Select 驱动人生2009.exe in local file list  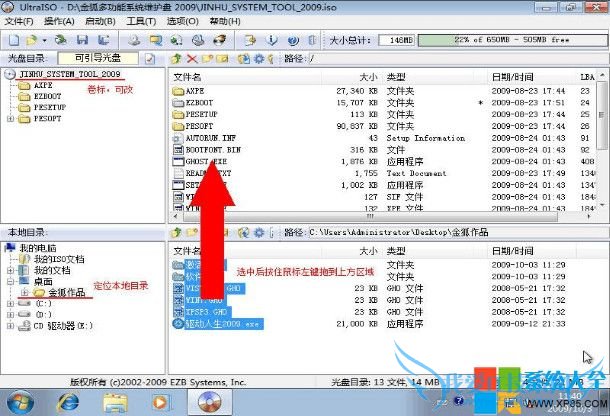coord(224,324)
